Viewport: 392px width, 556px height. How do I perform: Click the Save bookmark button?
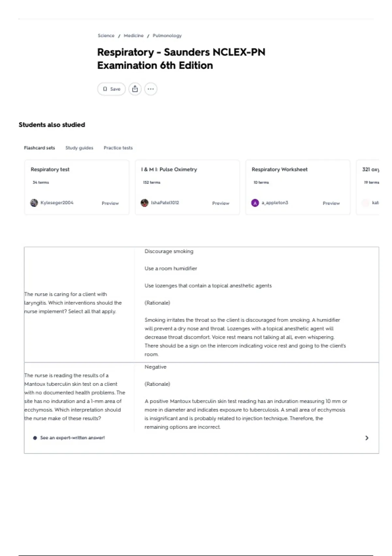(111, 89)
